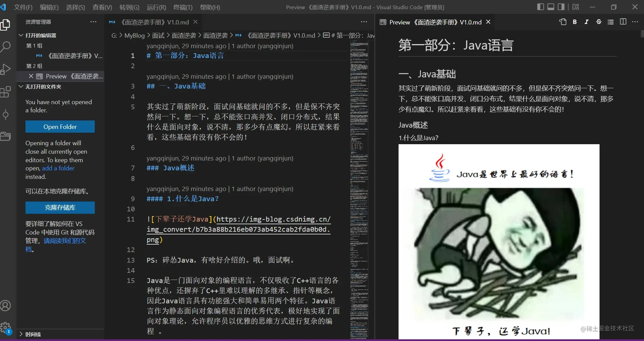Open the 文件(F) menu
Viewport: 644px width, 341px height.
[x=23, y=7]
